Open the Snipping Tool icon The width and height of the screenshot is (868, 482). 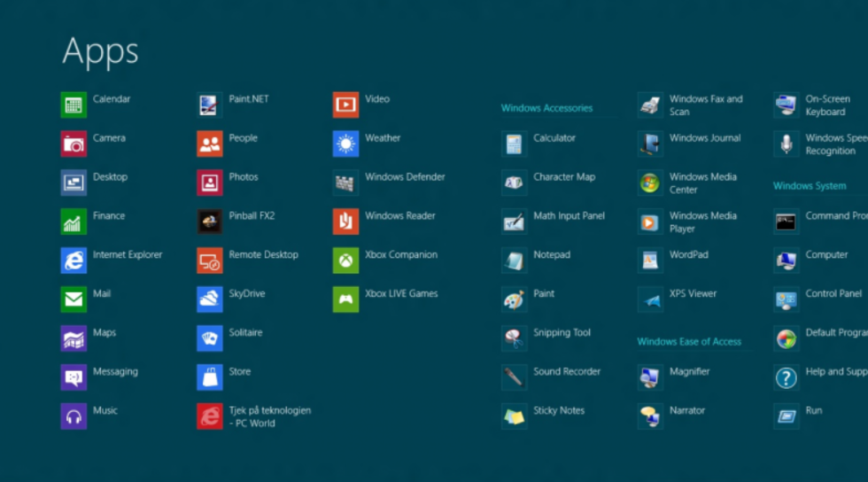coord(515,338)
